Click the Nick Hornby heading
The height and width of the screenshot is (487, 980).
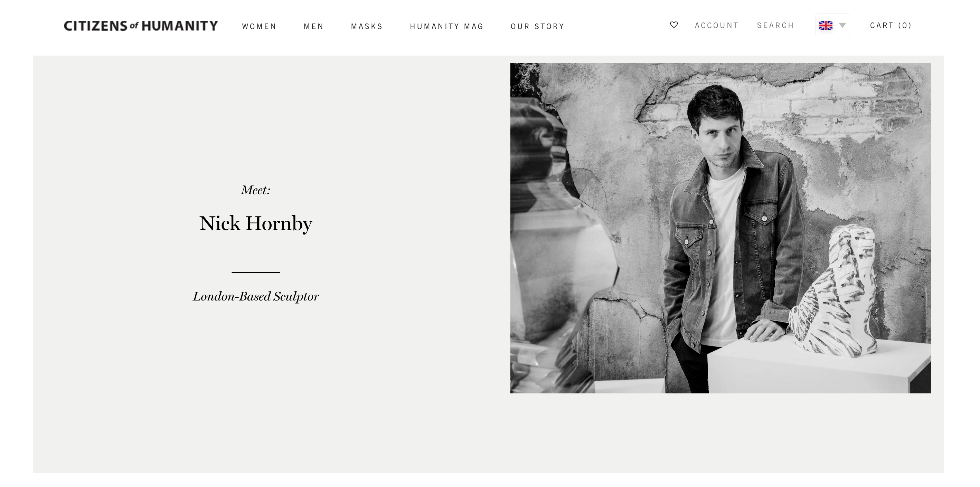click(x=256, y=223)
